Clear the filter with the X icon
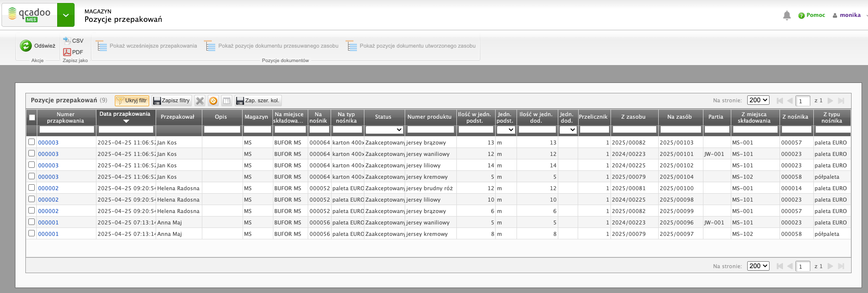Screen dimensions: 868x293 tap(200, 100)
